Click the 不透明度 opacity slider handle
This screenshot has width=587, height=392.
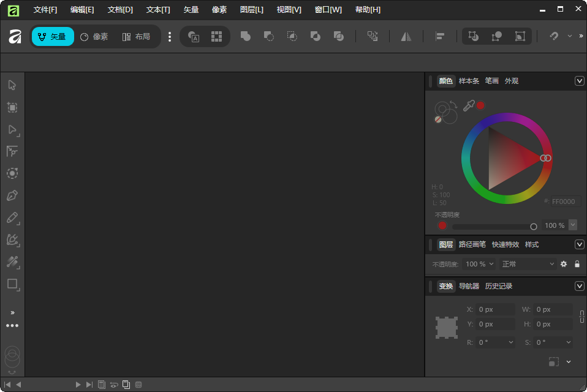(x=534, y=226)
